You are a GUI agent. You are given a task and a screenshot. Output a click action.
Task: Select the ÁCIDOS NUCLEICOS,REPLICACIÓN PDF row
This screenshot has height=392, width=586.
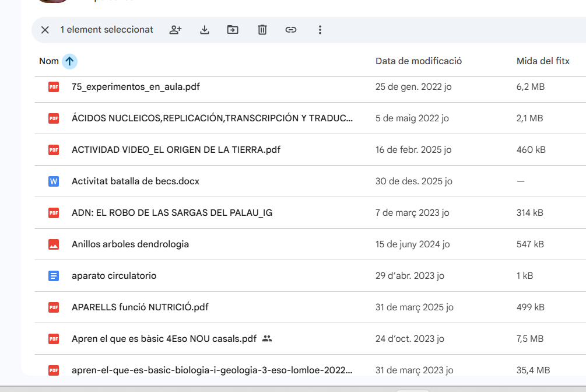[x=212, y=118]
